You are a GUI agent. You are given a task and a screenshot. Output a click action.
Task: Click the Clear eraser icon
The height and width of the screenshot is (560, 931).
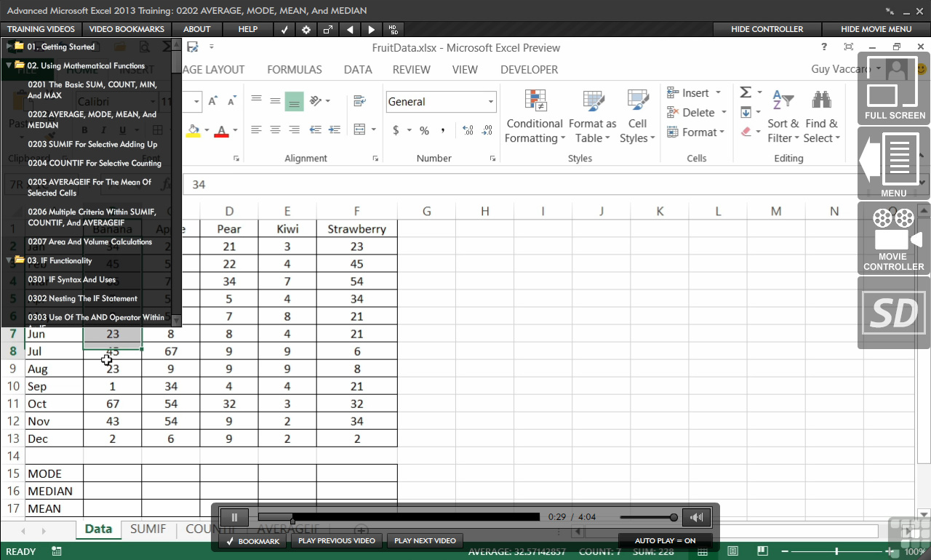[746, 132]
